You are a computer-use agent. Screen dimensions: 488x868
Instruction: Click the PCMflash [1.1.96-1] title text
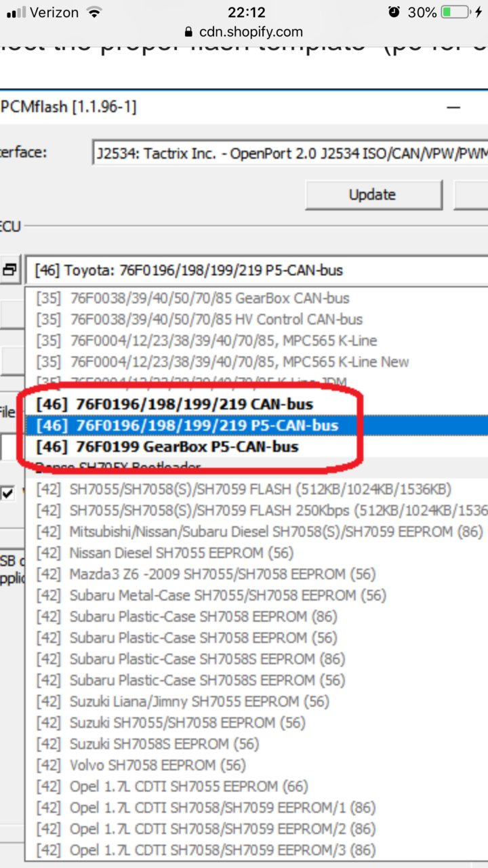pos(69,107)
